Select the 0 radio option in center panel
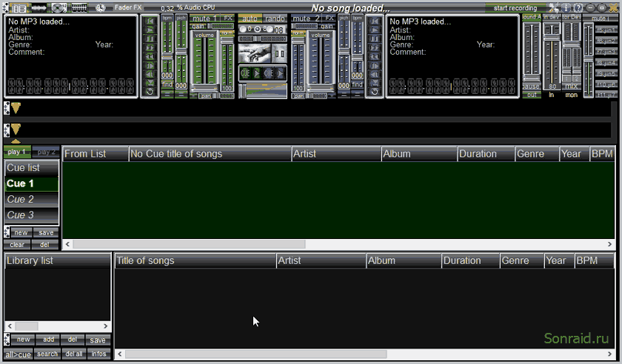This screenshot has height=364, width=622. point(243,30)
